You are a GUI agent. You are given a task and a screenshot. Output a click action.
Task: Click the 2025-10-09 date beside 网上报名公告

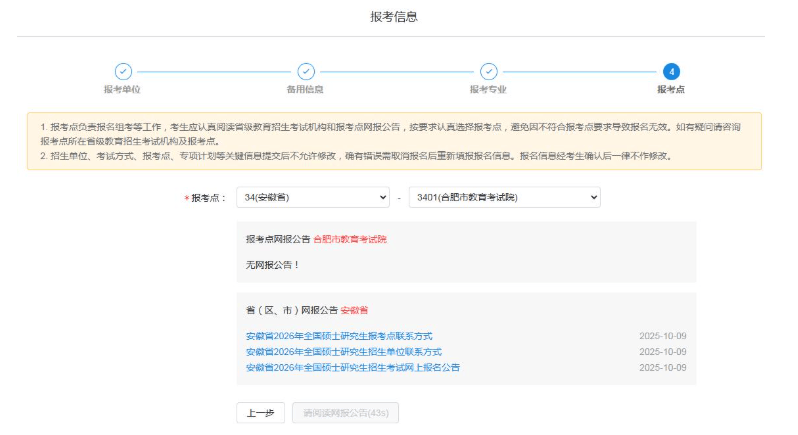pyautogui.click(x=663, y=367)
